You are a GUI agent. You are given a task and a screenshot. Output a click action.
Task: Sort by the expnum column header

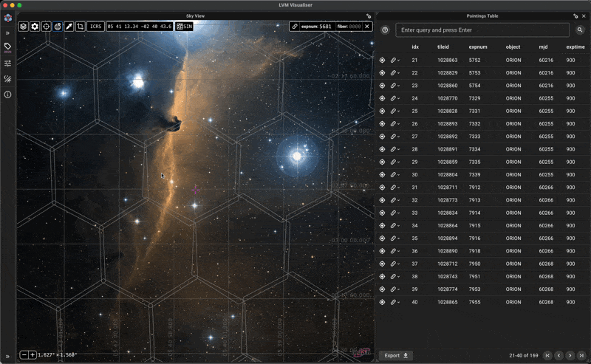[x=478, y=47]
